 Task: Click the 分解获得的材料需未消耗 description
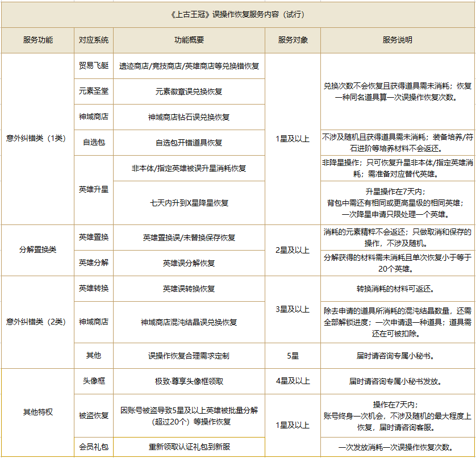[x=398, y=263]
